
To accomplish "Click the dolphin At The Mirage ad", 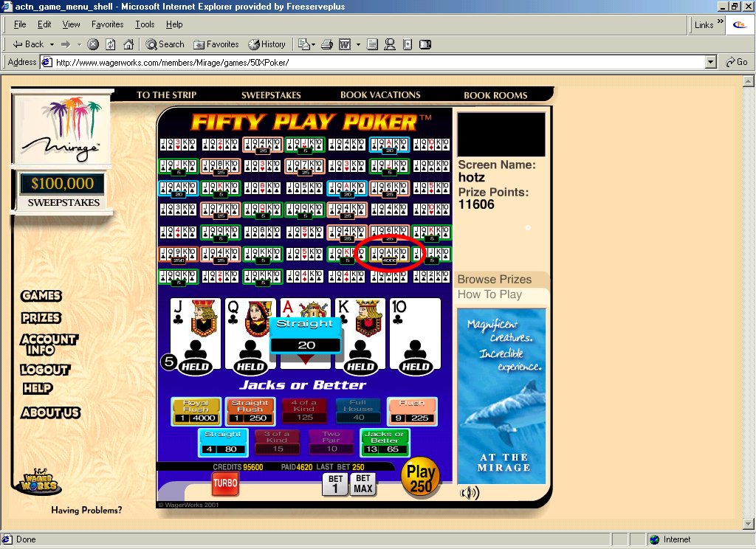I will [x=501, y=396].
